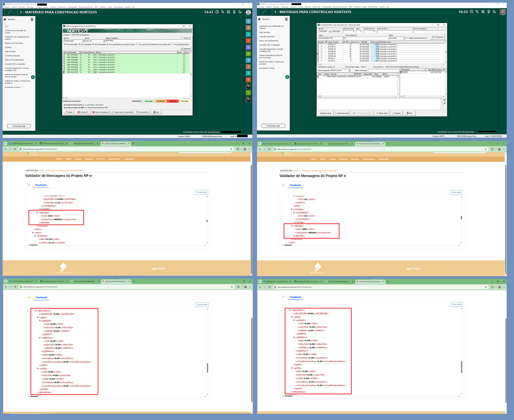Click the brown W user avatar
This screenshot has width=514, height=420.
(248, 28)
